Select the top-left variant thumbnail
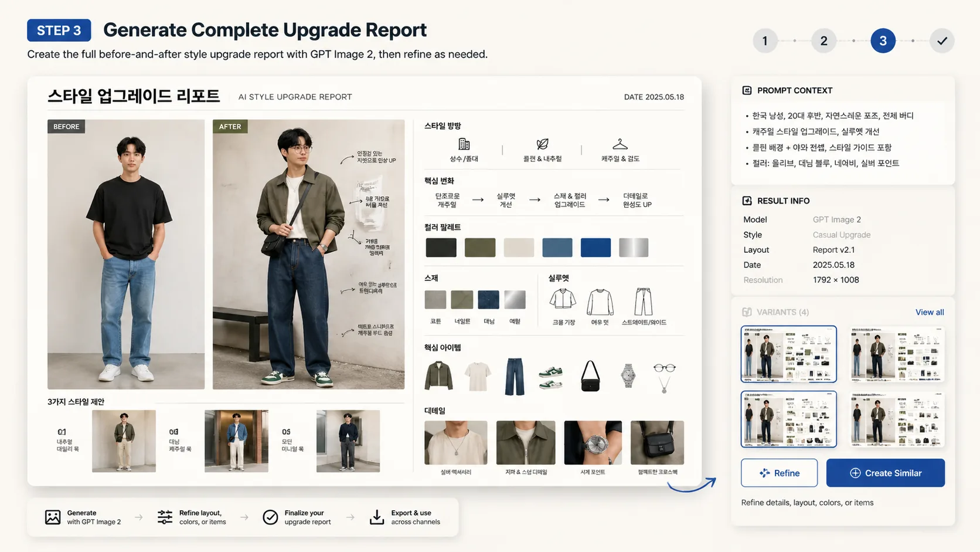980x552 pixels. click(788, 354)
